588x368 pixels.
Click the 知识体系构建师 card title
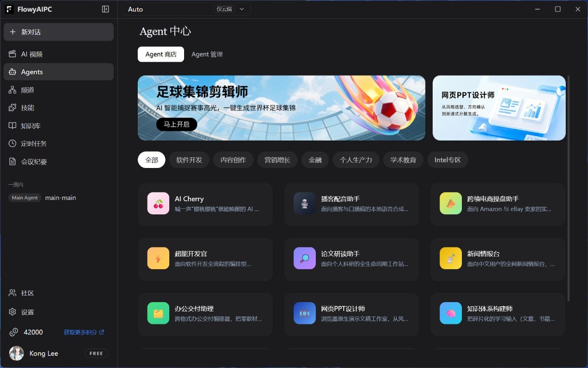pos(490,309)
